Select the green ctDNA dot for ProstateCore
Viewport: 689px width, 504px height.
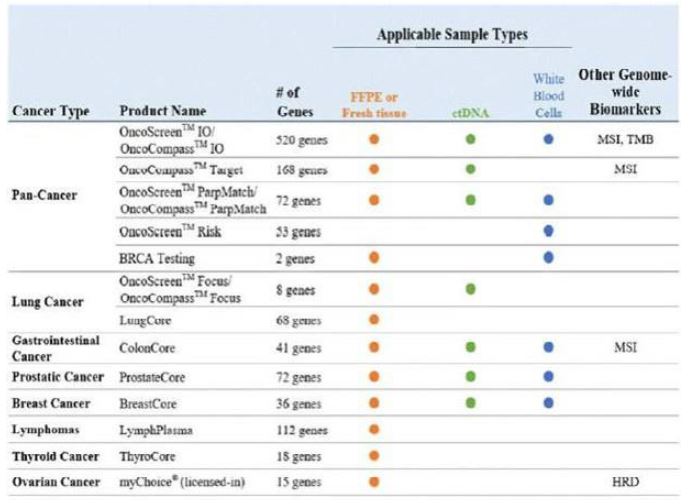tap(470, 377)
